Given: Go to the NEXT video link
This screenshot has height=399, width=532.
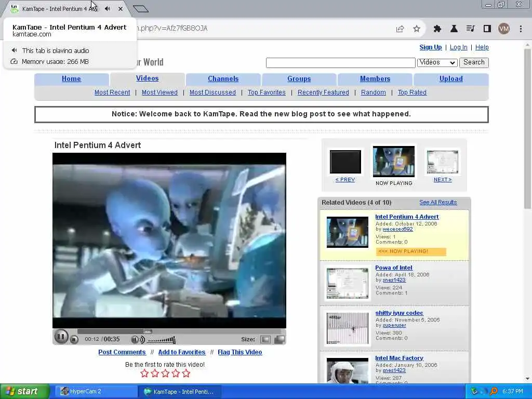Looking at the screenshot, I should 443,179.
